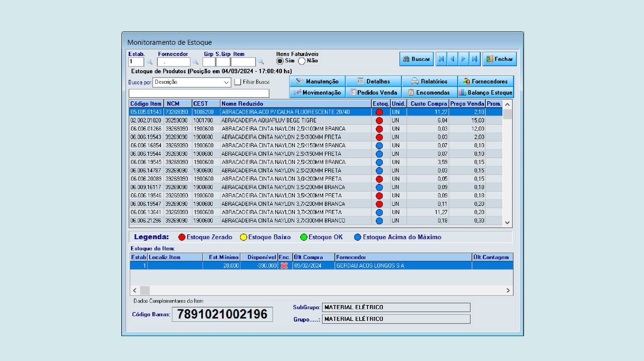This screenshot has width=644, height=361.
Task: Click the Últ.Compra date 09/02/2024
Action: coord(308,266)
